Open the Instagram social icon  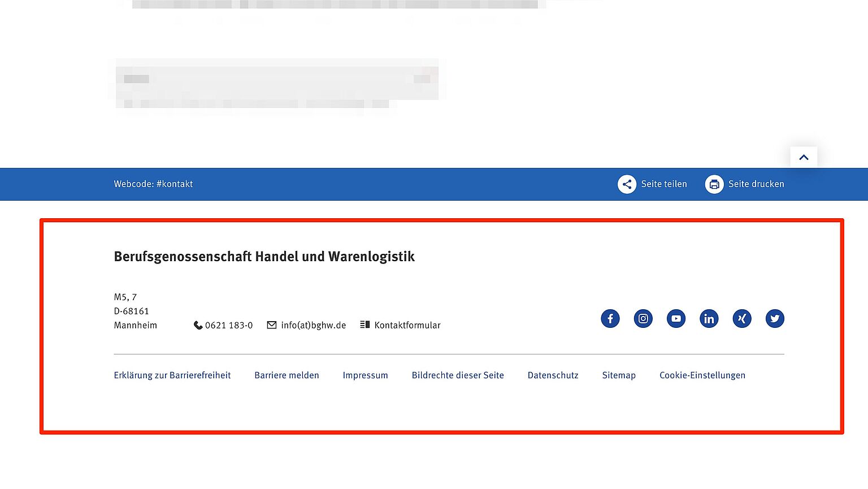click(x=643, y=318)
